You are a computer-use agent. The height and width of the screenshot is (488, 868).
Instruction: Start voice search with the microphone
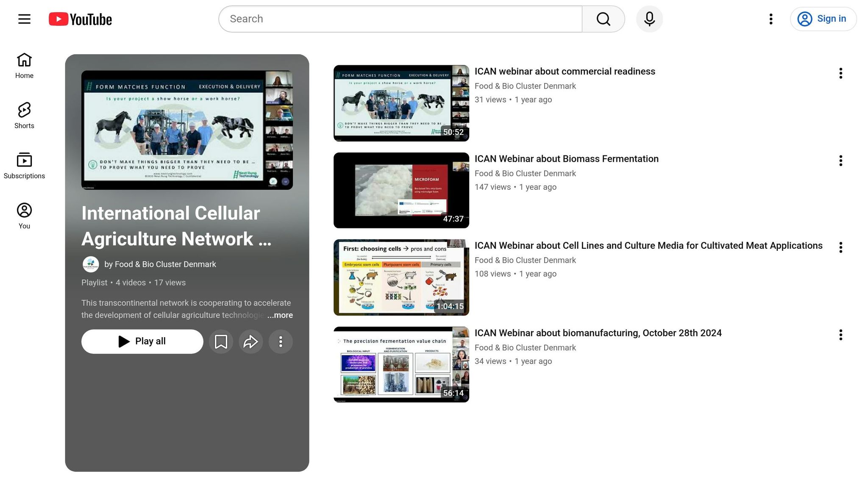[649, 19]
